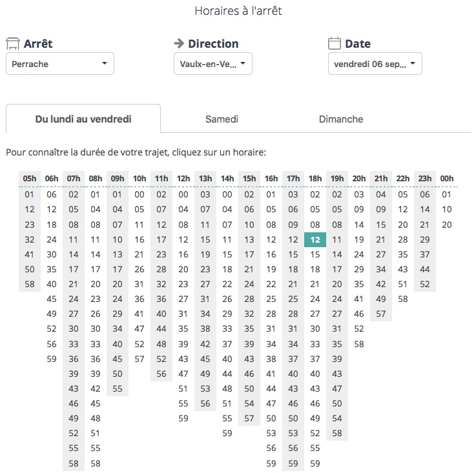Image resolution: width=476 pixels, height=473 pixels.
Task: Click the 20 departure under 00h
Action: tap(447, 225)
